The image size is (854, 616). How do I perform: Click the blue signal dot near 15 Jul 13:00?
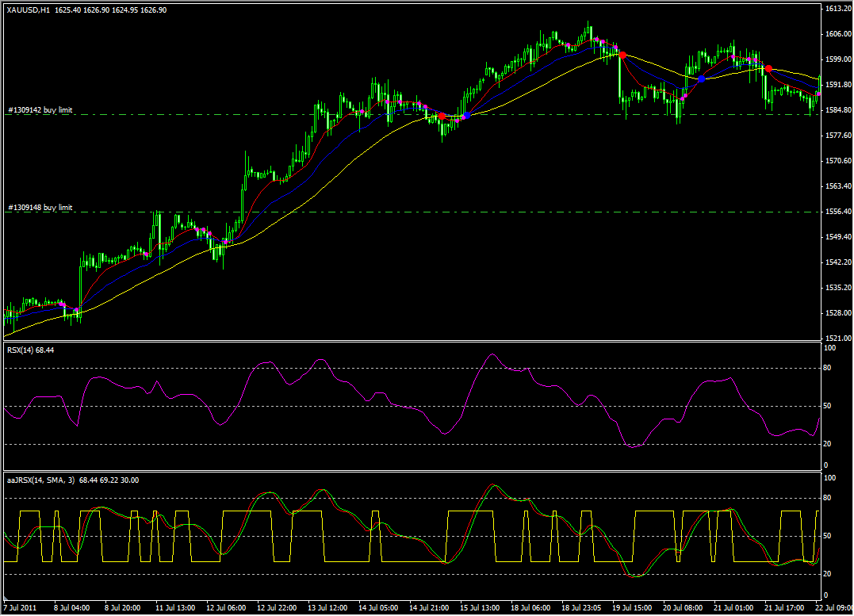click(x=466, y=116)
